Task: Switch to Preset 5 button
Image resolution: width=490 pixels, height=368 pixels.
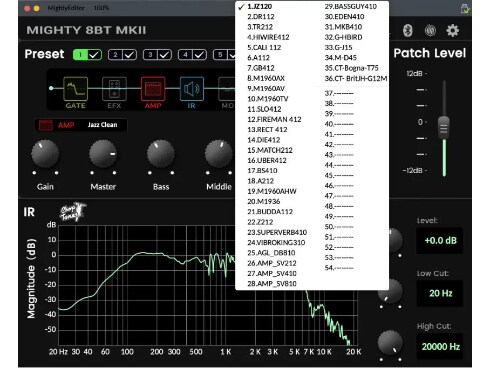Action: click(220, 55)
